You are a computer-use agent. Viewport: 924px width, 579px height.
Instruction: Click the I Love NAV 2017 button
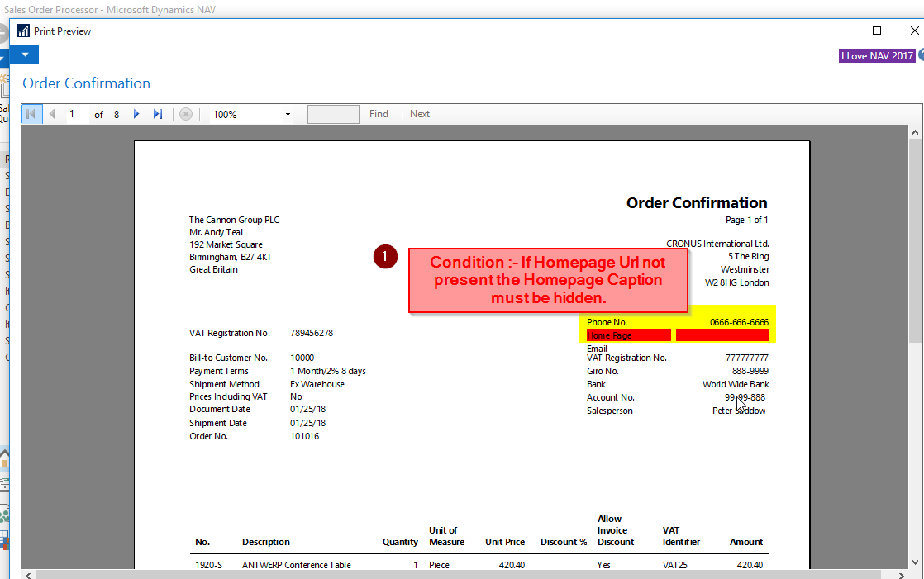tap(875, 55)
